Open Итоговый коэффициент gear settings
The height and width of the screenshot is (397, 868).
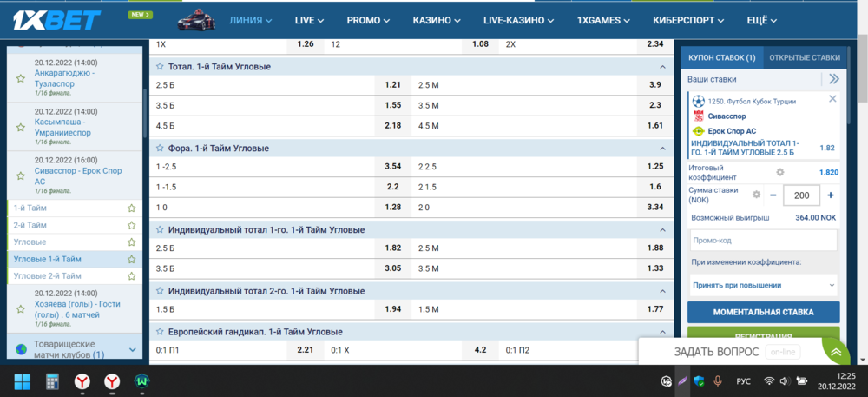click(x=780, y=172)
